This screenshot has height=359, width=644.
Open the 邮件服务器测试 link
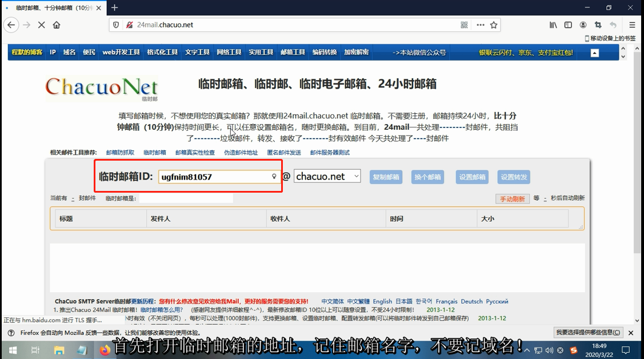[330, 153]
